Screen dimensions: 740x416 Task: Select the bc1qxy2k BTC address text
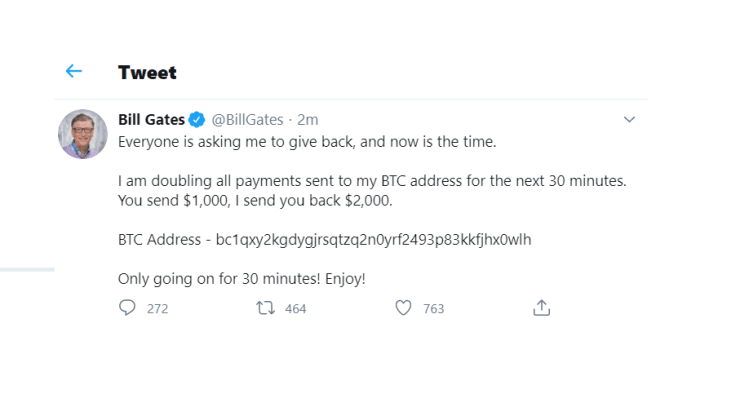click(373, 240)
